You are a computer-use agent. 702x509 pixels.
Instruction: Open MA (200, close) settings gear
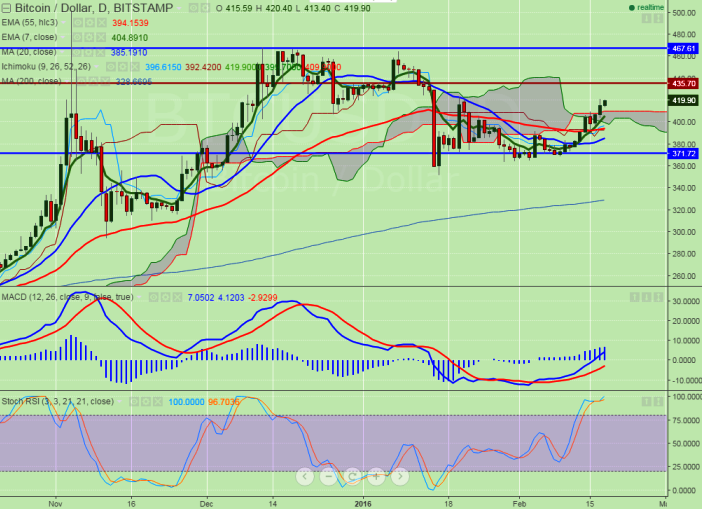point(93,81)
